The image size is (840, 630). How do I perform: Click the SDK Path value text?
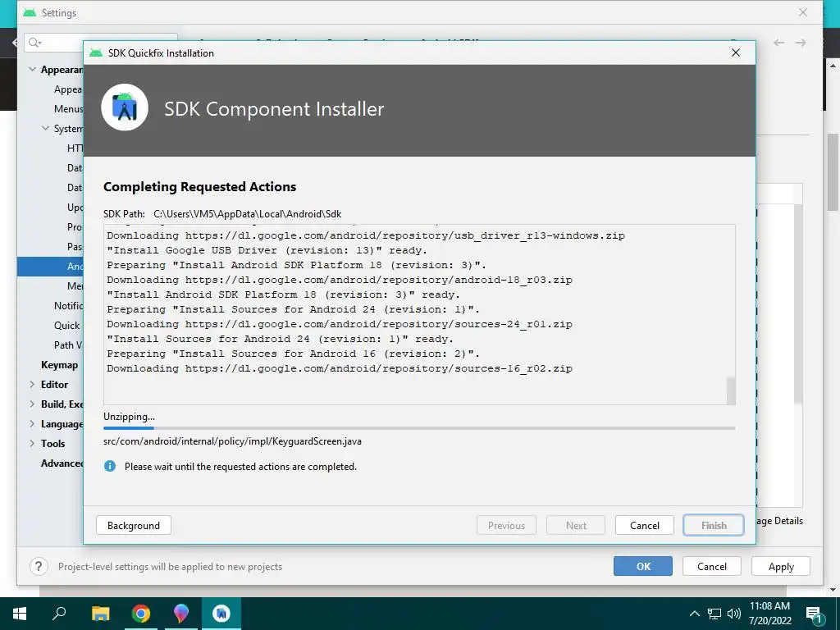click(247, 214)
